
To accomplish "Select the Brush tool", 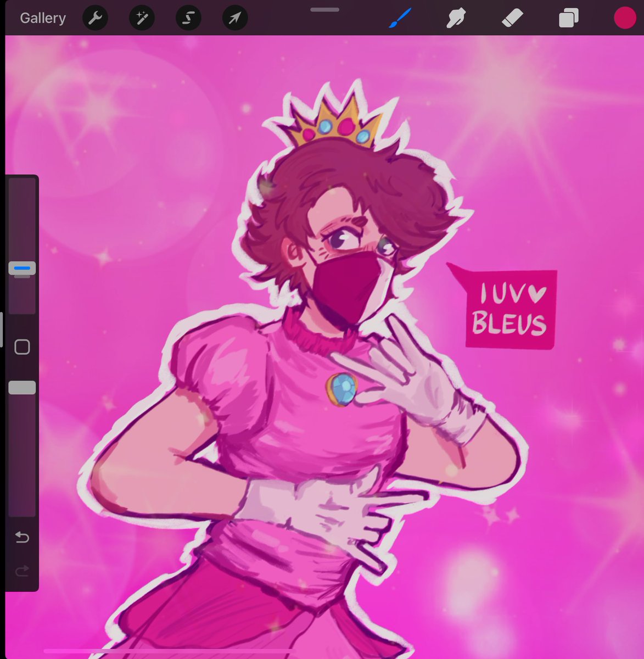I will [x=400, y=18].
